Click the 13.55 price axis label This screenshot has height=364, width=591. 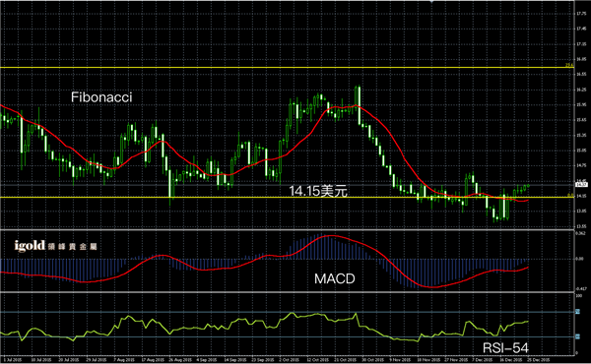coord(581,226)
